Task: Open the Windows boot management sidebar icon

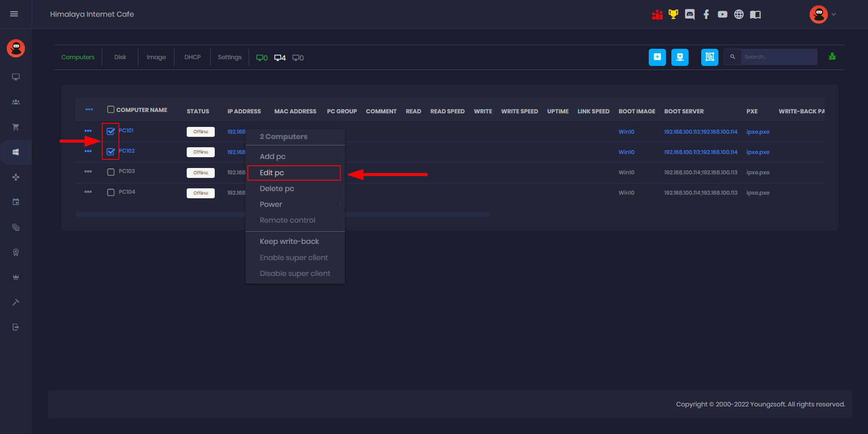Action: pyautogui.click(x=15, y=152)
